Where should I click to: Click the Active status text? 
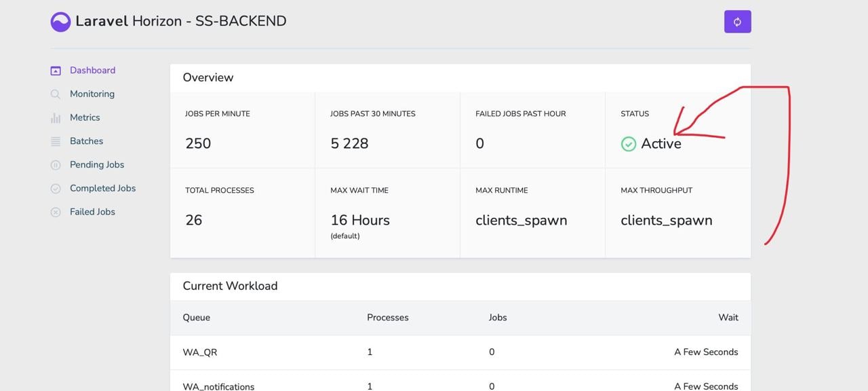coord(661,143)
